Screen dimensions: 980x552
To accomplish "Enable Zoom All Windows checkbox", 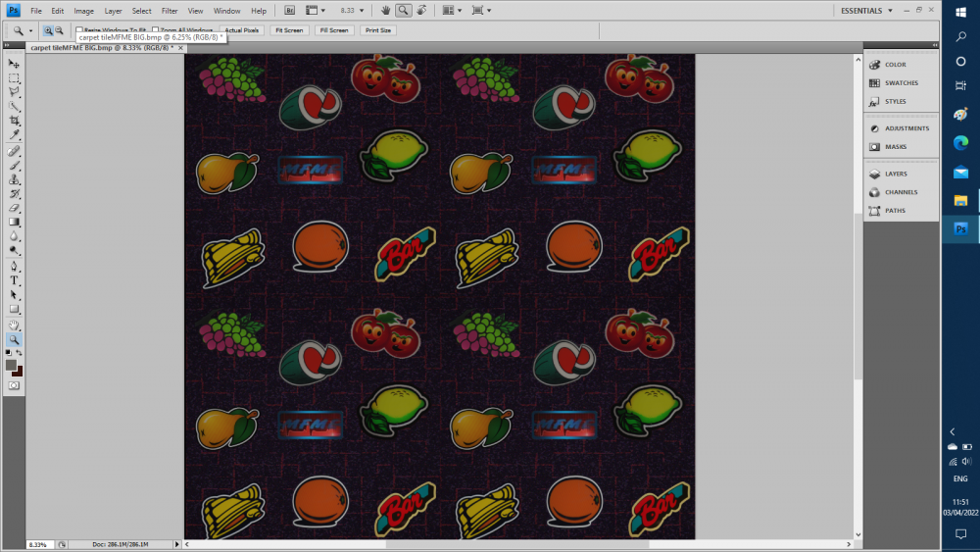I will [156, 30].
